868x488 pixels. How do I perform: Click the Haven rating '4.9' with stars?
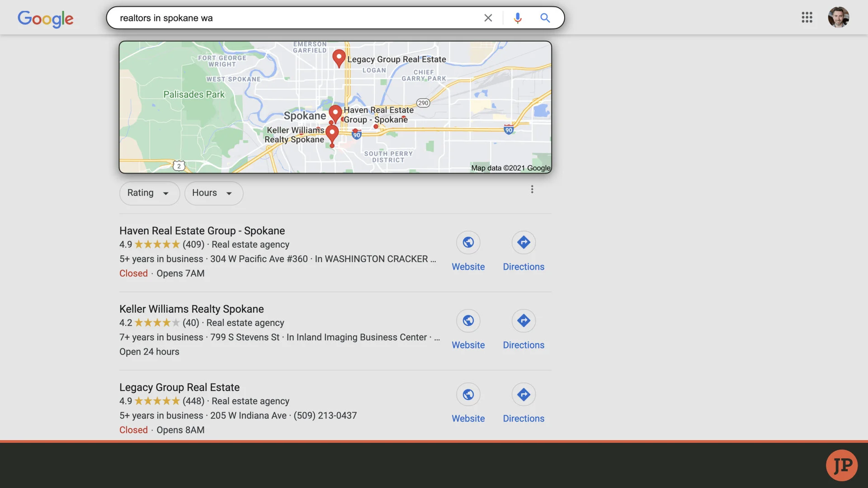[x=150, y=244]
